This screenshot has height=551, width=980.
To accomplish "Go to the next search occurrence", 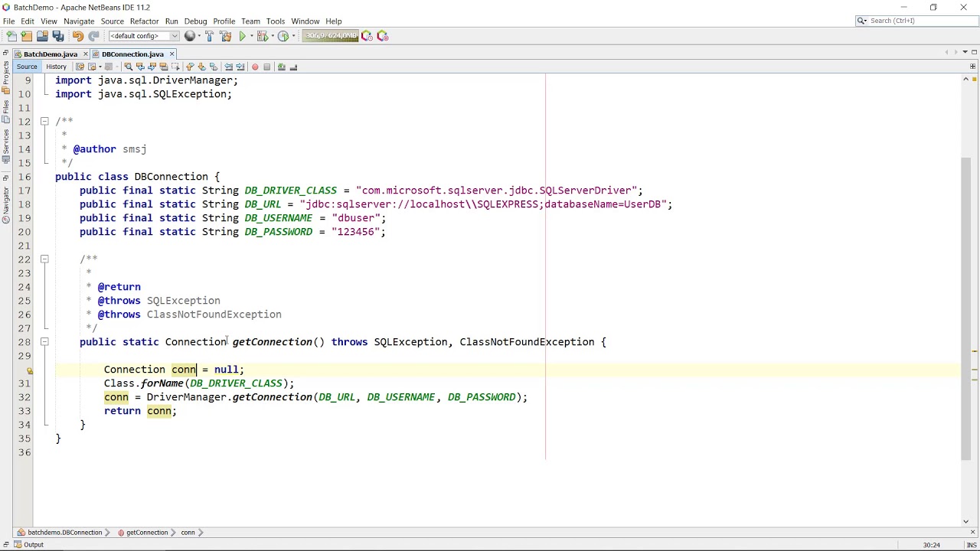I will point(152,67).
